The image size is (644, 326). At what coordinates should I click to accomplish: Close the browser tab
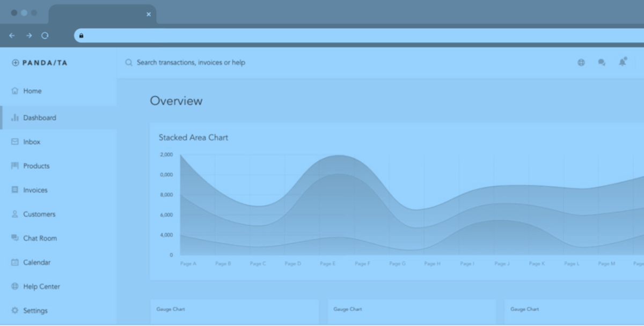pos(149,14)
